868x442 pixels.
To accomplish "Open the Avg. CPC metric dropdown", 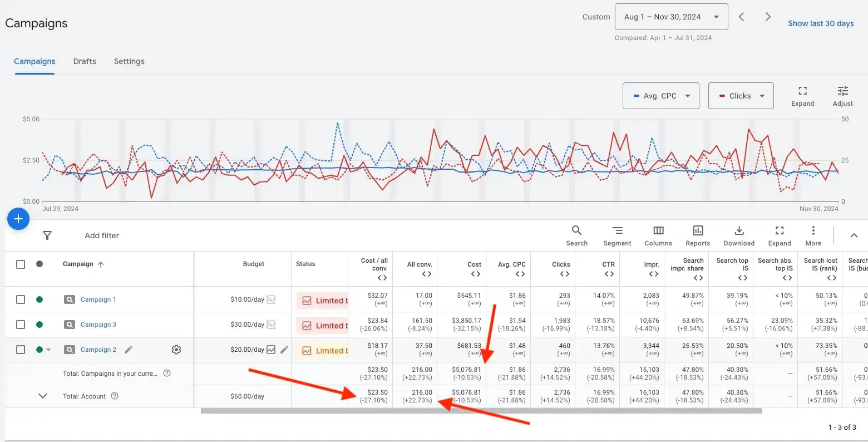I will click(x=660, y=96).
